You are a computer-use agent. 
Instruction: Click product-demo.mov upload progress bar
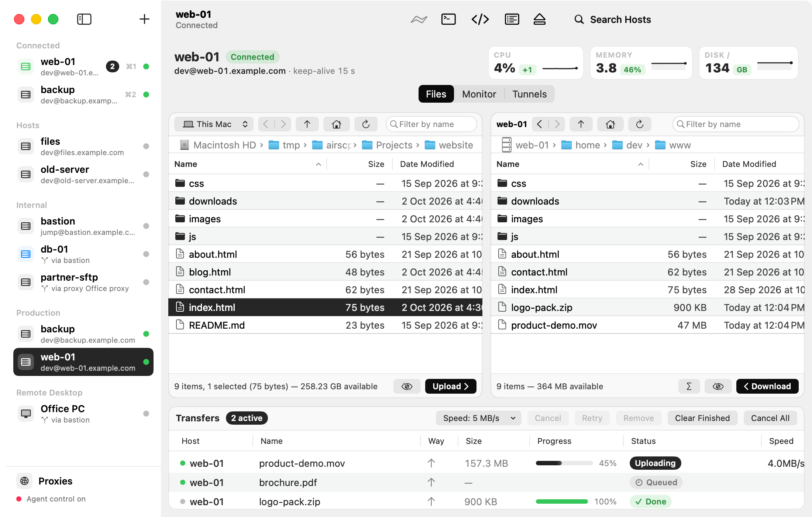point(564,463)
